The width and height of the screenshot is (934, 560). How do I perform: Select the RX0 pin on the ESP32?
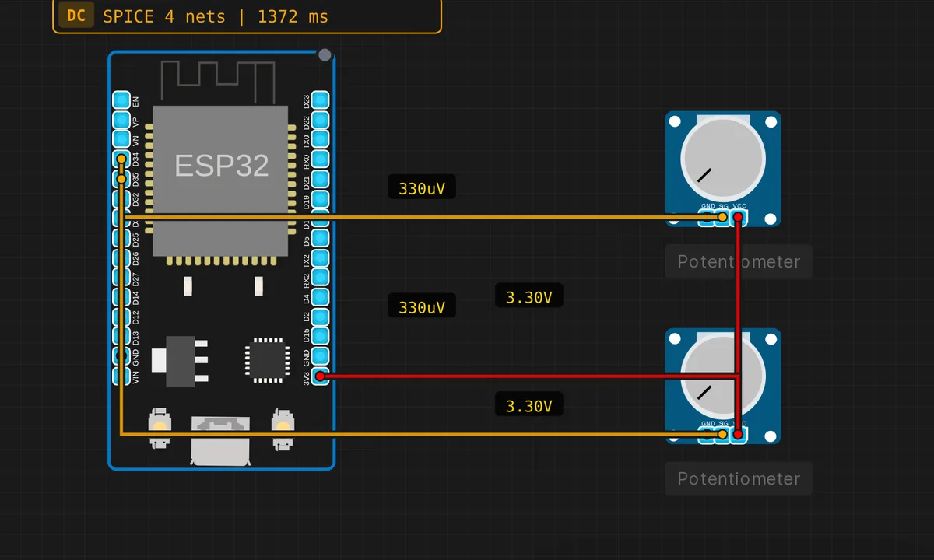pyautogui.click(x=320, y=159)
